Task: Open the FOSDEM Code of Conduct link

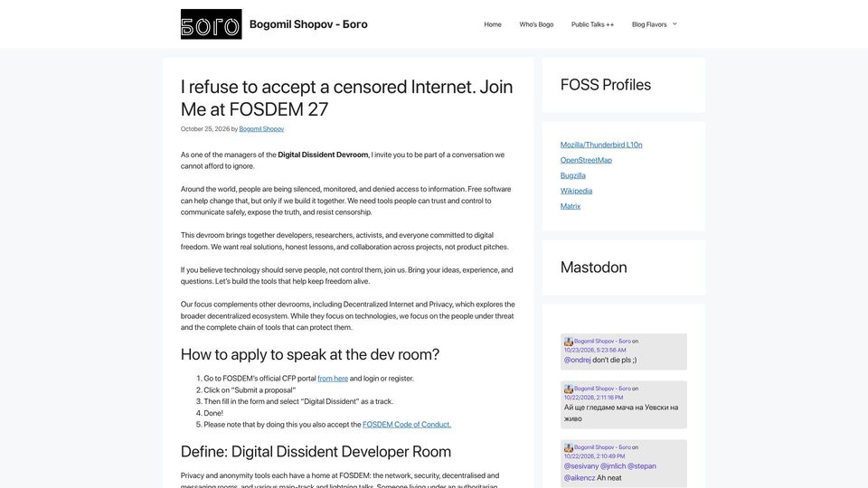Action: click(x=407, y=425)
